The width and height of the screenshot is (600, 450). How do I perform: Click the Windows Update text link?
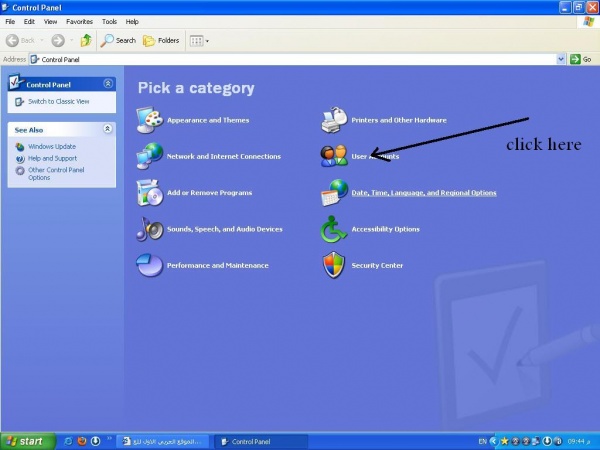point(52,147)
